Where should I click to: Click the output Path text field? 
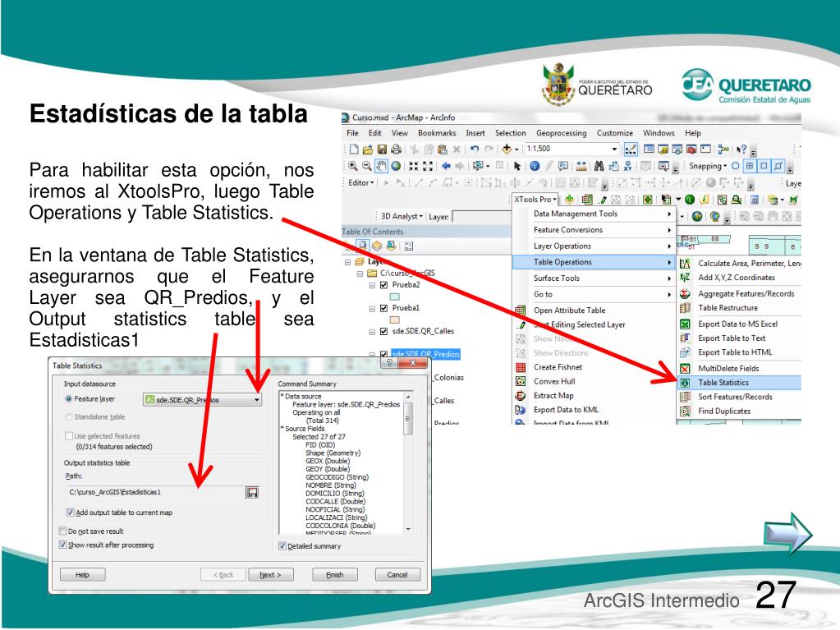[x=154, y=492]
